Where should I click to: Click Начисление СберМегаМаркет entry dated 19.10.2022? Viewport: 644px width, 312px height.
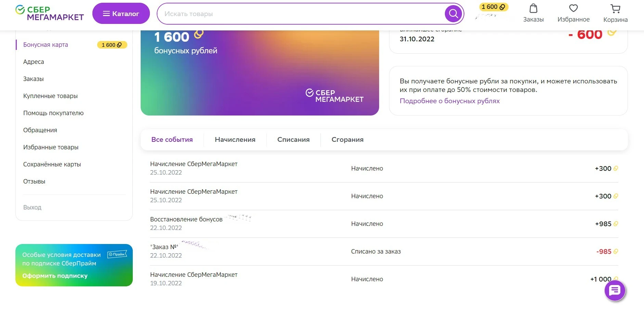(194, 275)
